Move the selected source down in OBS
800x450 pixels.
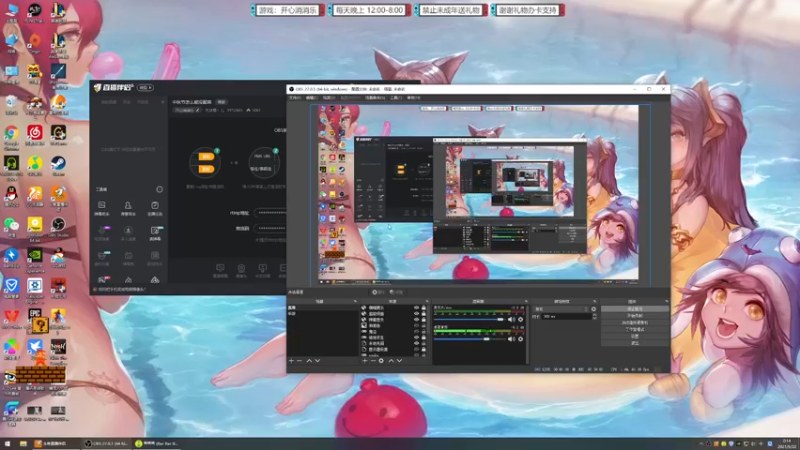tap(399, 361)
